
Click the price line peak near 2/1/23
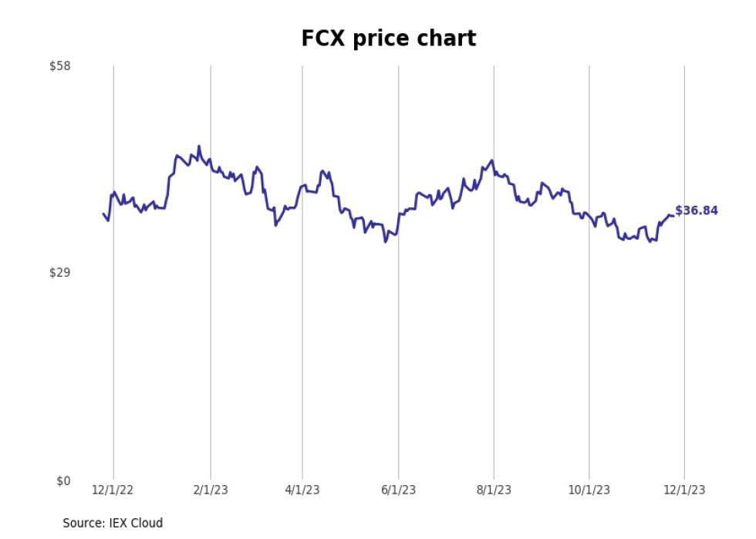coord(199,147)
